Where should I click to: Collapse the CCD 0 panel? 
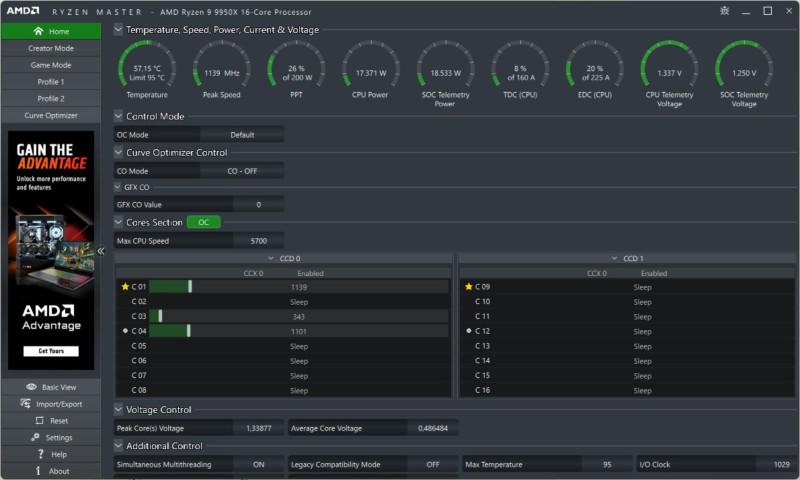[271, 258]
